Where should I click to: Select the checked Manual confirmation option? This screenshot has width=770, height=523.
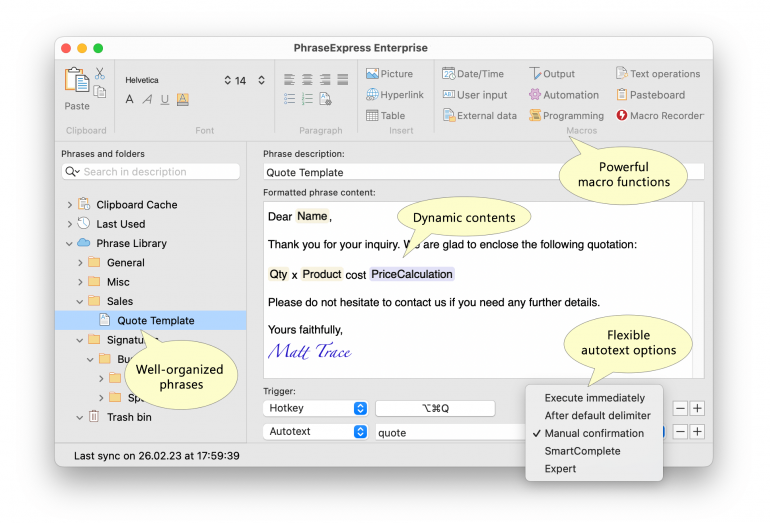593,433
